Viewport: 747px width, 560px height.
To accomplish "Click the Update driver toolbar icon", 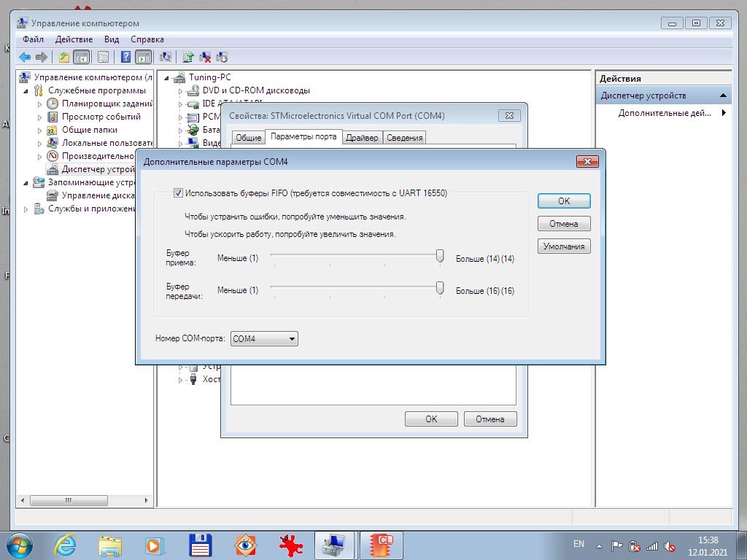I will [188, 57].
